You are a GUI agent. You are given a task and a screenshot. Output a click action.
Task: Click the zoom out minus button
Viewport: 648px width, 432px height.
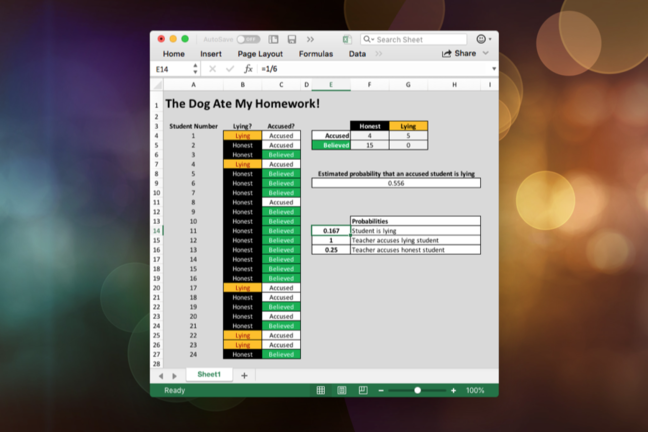(x=382, y=390)
